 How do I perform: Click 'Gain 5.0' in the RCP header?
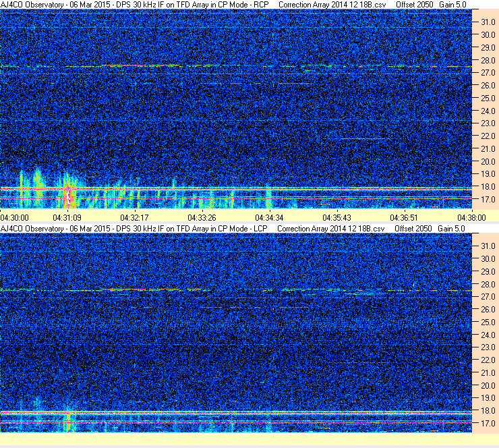point(452,5)
